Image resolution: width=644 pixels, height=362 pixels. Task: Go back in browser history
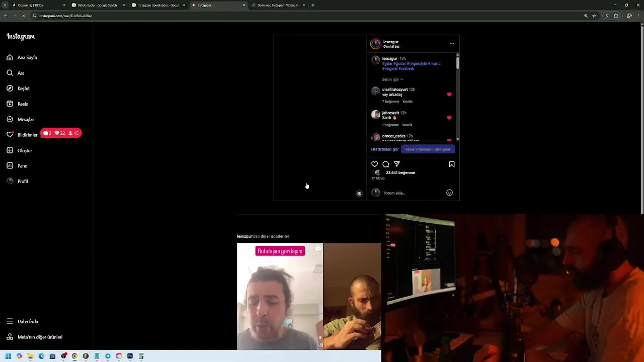point(5,16)
